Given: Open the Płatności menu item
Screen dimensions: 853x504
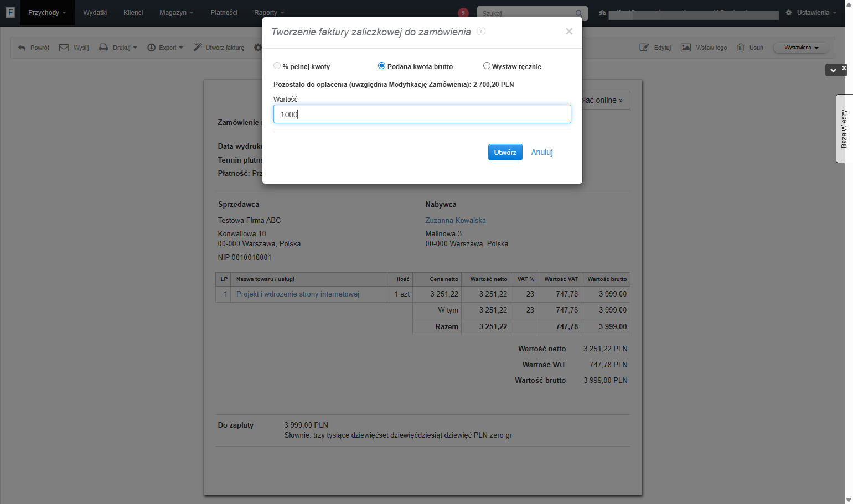Looking at the screenshot, I should coord(224,13).
